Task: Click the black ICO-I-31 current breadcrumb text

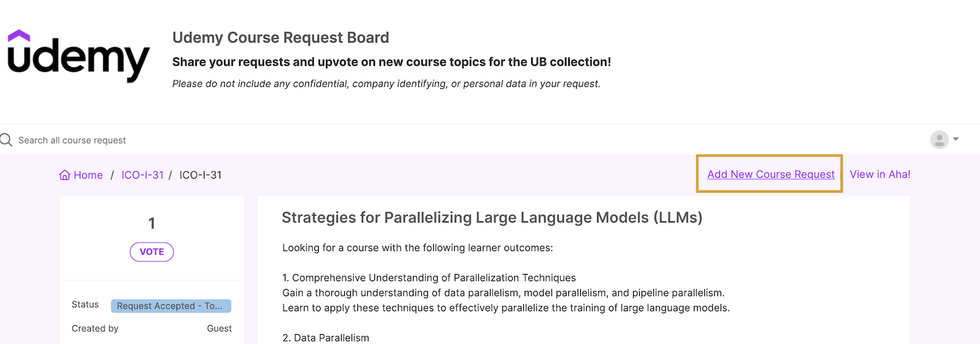Action: tap(201, 175)
